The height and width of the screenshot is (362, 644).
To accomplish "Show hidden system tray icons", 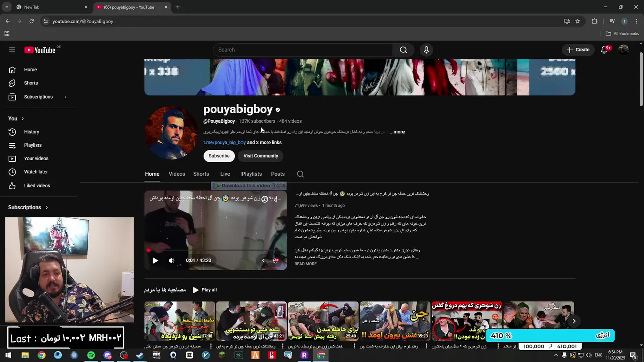I will [556, 355].
